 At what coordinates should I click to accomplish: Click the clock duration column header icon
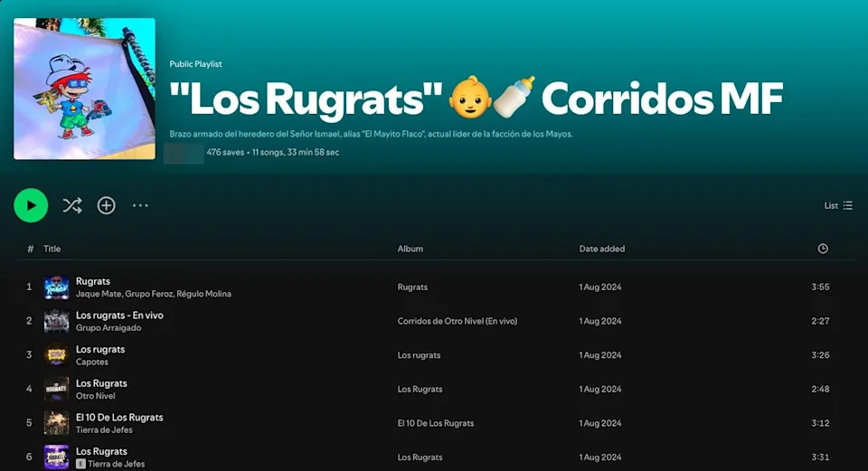click(x=823, y=249)
